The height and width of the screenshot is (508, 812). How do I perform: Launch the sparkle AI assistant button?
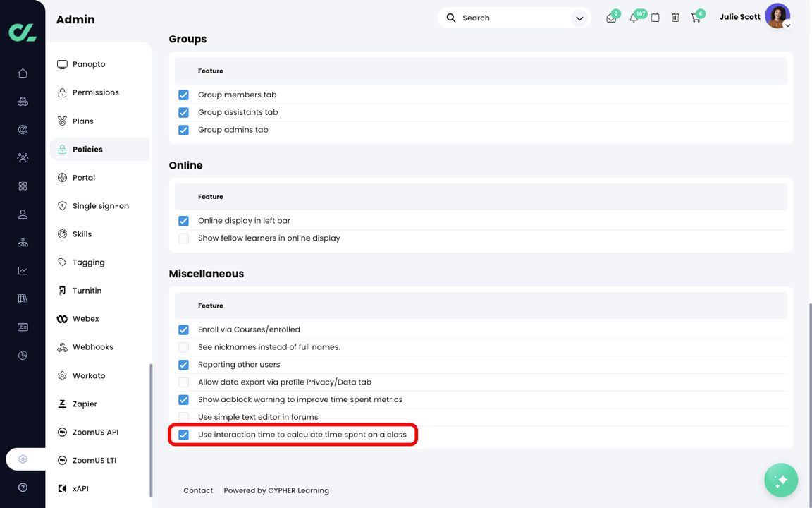(781, 480)
